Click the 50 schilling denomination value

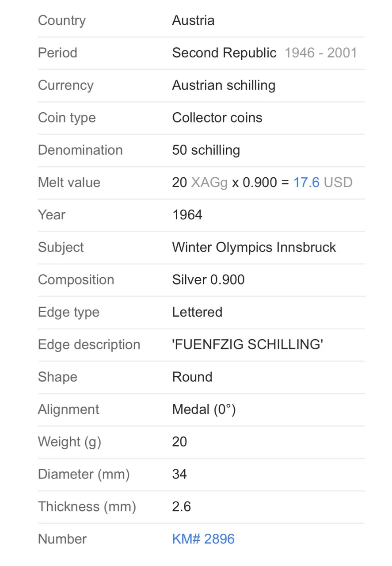[206, 150]
